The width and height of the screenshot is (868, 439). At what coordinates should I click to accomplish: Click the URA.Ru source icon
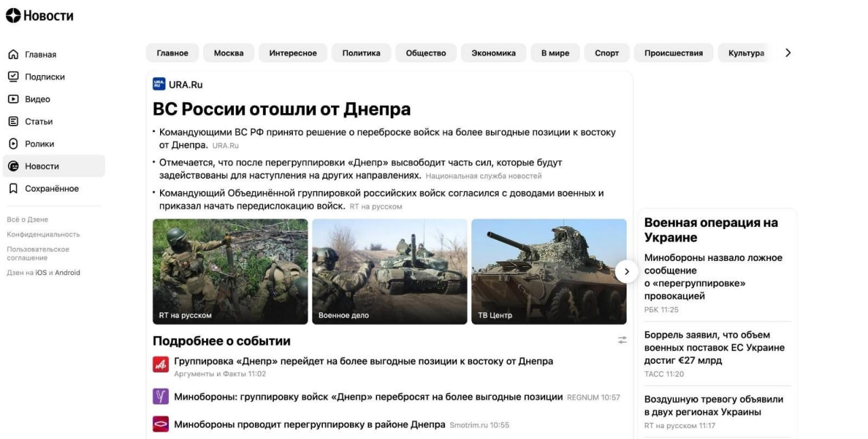(159, 84)
